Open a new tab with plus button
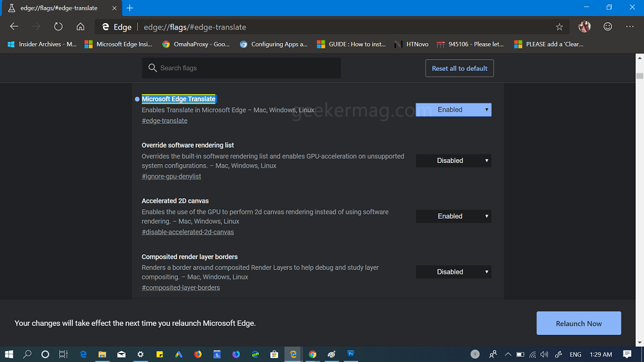This screenshot has width=644, height=362. click(x=130, y=8)
